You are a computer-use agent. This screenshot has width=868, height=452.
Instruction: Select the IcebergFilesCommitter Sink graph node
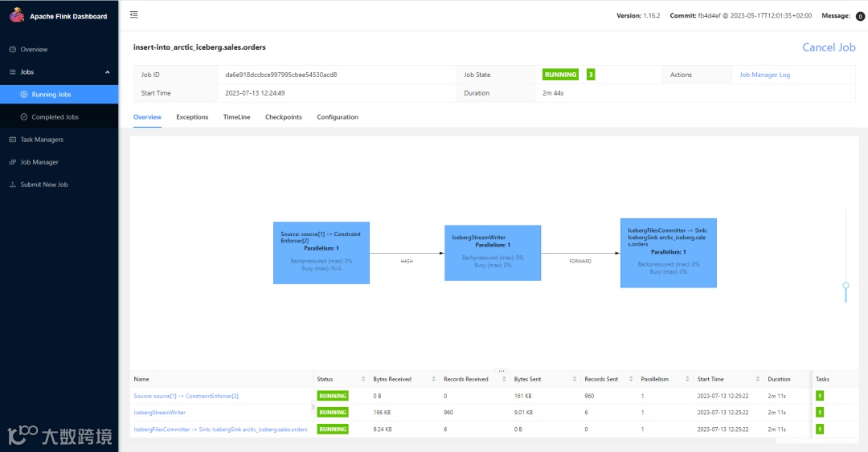point(668,253)
